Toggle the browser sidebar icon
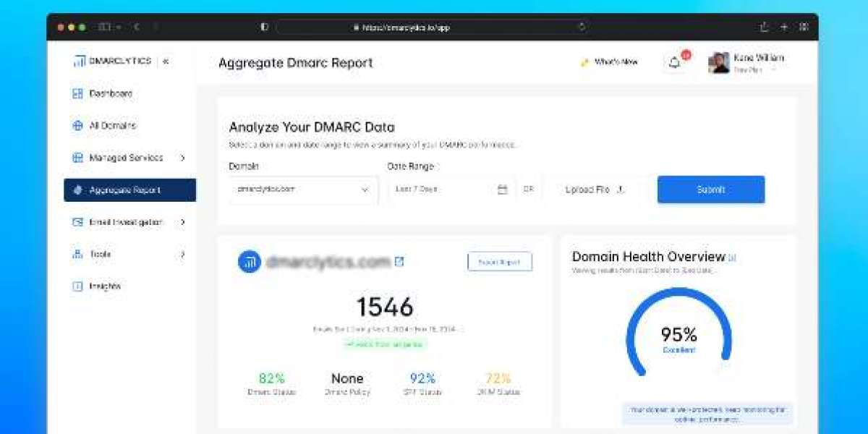This screenshot has width=868, height=434. tap(104, 27)
